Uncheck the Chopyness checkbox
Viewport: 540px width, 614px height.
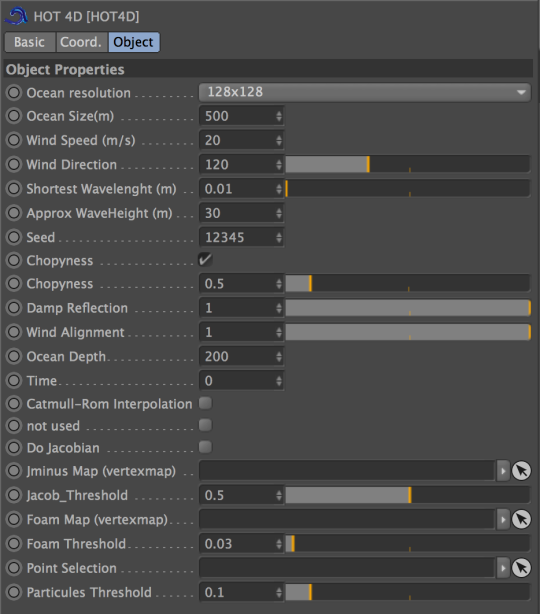click(x=205, y=259)
